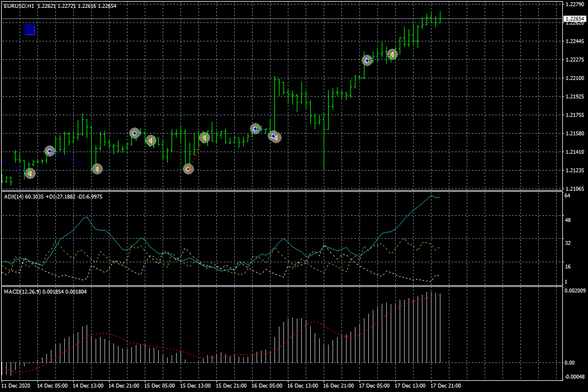
Task: Click the ADX scale value 48
Action: point(568,220)
